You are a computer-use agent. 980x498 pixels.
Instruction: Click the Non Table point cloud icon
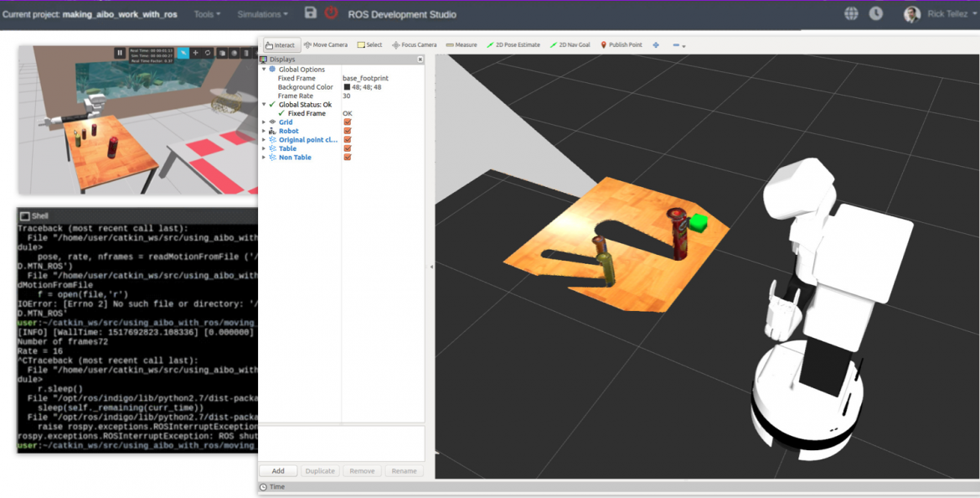pyautogui.click(x=272, y=157)
